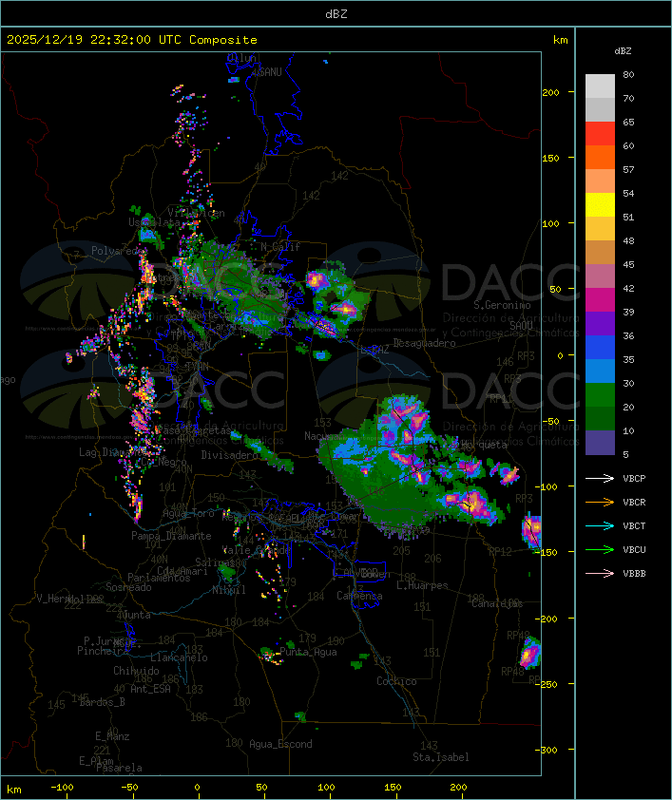Click the Parlamentos map label
The image size is (672, 800).
(x=159, y=578)
